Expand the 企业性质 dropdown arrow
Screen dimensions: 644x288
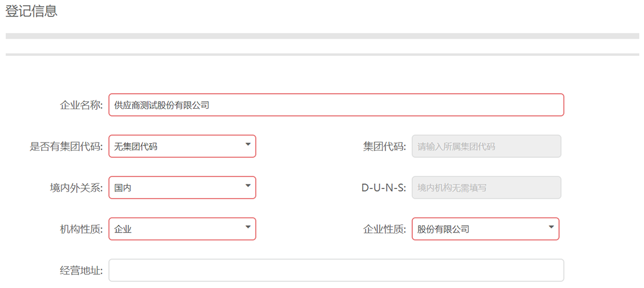pyautogui.click(x=551, y=227)
